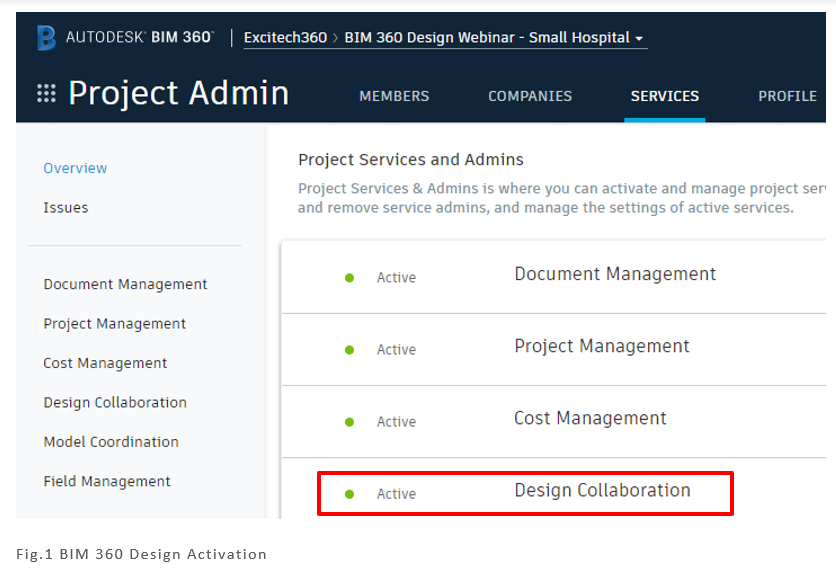Image resolution: width=836 pixels, height=575 pixels.
Task: Click the Cost Management service row title
Action: 590,418
